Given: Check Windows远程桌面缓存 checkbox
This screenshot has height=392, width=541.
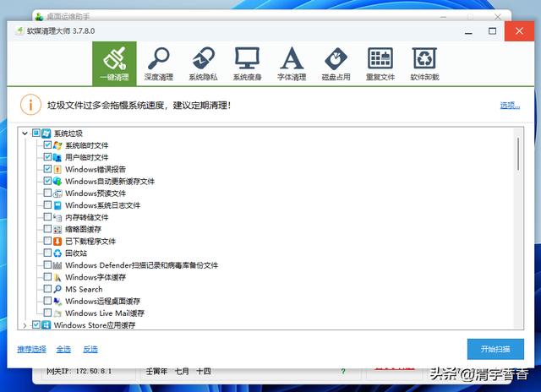Looking at the screenshot, I should coord(47,300).
